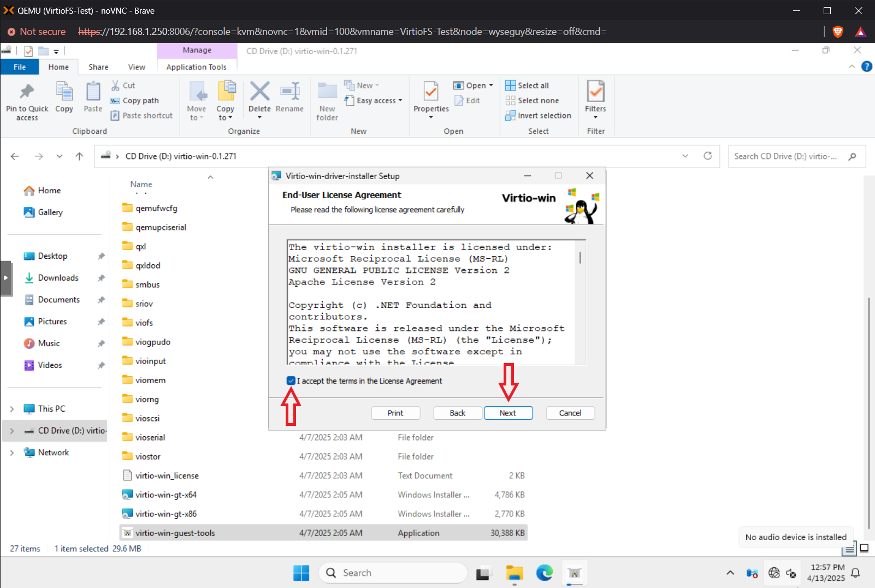Viewport: 875px width, 588px height.
Task: Click the Filters ribbon icon
Action: pyautogui.click(x=595, y=91)
